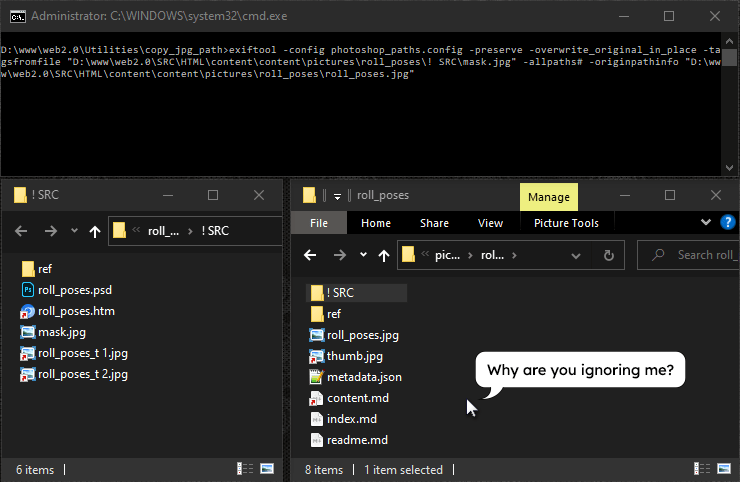This screenshot has width=740, height=482.
Task: Switch to large icons view in roll_poses window
Action: (x=720, y=469)
